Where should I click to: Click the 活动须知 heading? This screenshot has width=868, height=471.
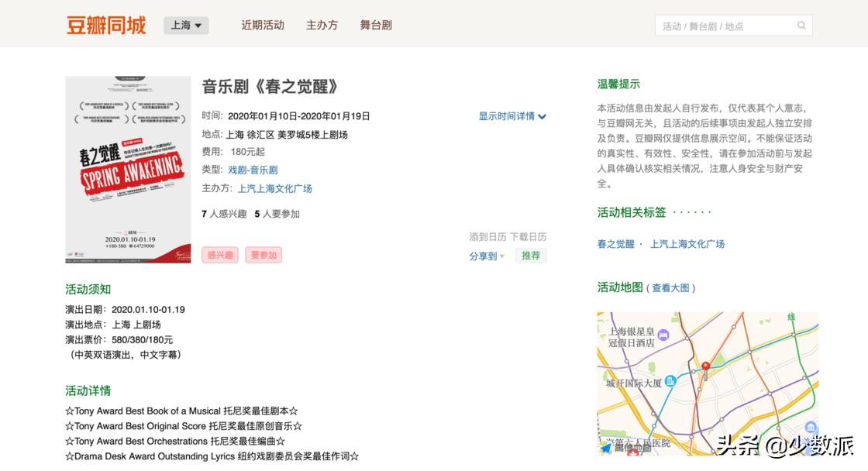tap(88, 290)
